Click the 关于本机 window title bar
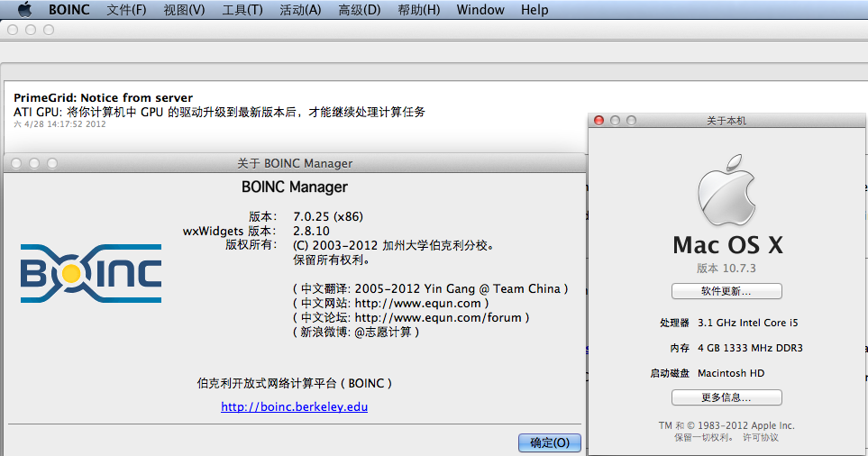Viewport: 868px width, 456px height. pos(726,120)
